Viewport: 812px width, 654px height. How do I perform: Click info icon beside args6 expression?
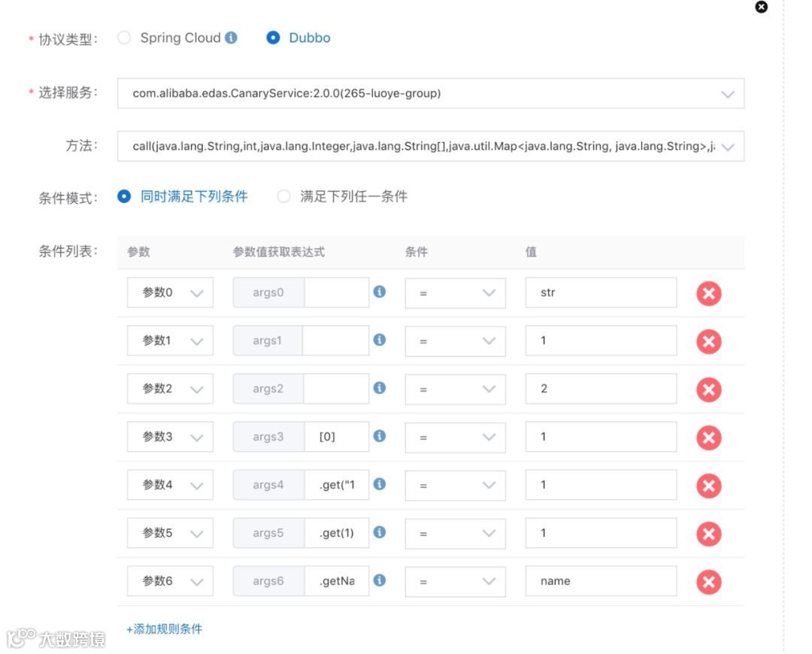pos(380,580)
